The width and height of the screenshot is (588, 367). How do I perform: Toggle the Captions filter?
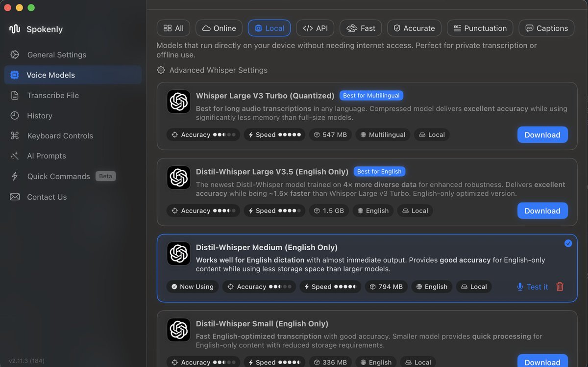[x=546, y=28]
